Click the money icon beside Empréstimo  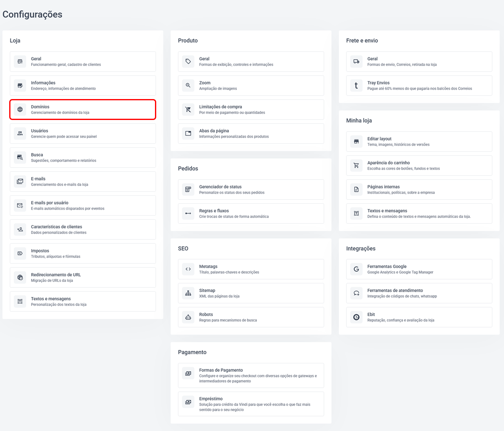[x=188, y=402]
